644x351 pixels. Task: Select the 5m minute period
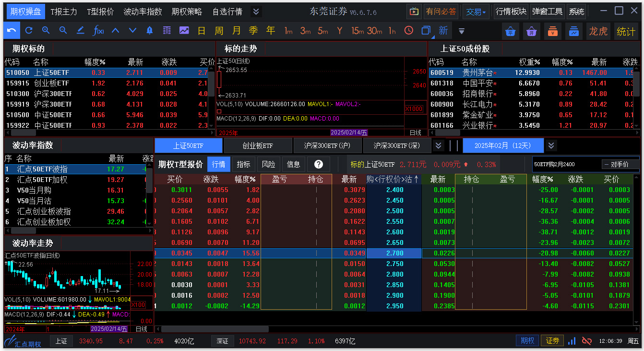click(x=323, y=31)
